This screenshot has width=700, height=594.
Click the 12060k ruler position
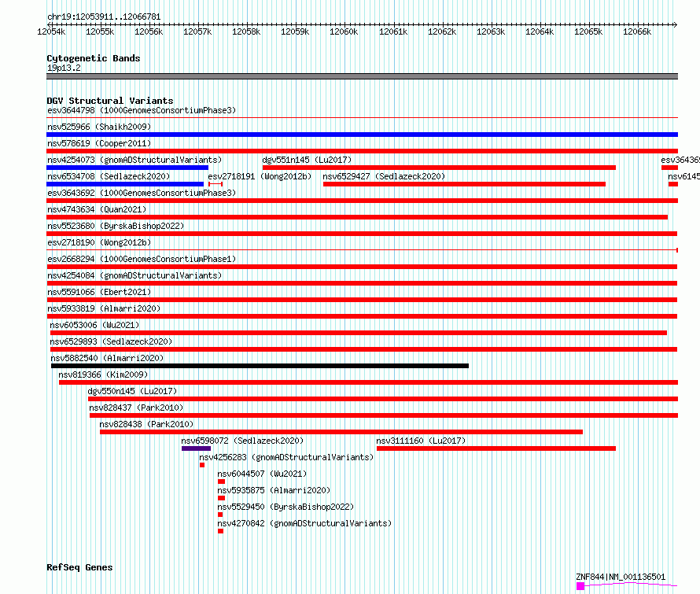[x=344, y=31]
